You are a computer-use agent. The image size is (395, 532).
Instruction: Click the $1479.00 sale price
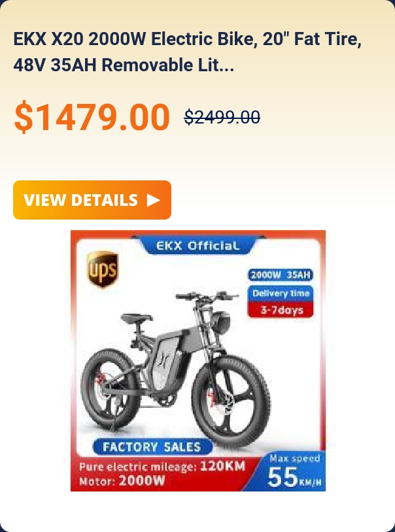click(92, 117)
